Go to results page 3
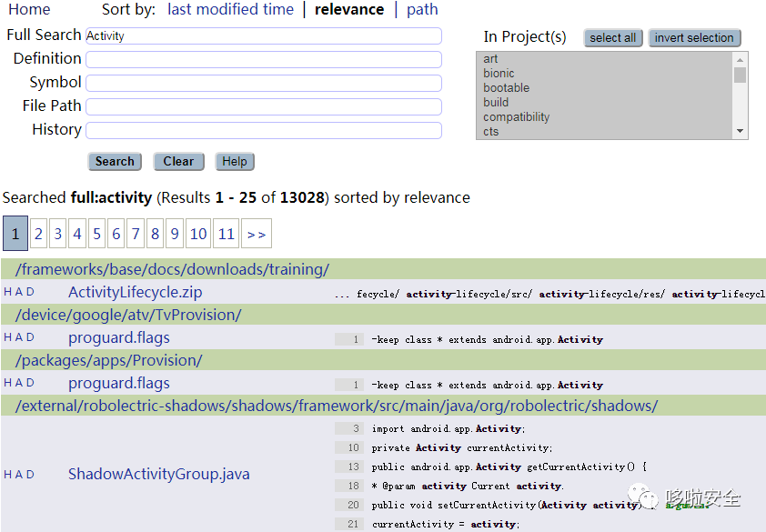The width and height of the screenshot is (766, 532). 57,234
